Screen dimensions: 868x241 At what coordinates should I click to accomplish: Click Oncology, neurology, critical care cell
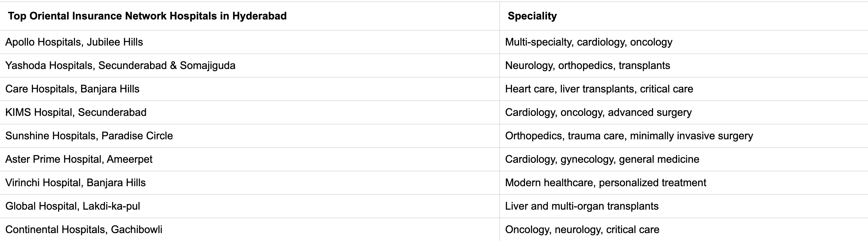click(x=582, y=230)
